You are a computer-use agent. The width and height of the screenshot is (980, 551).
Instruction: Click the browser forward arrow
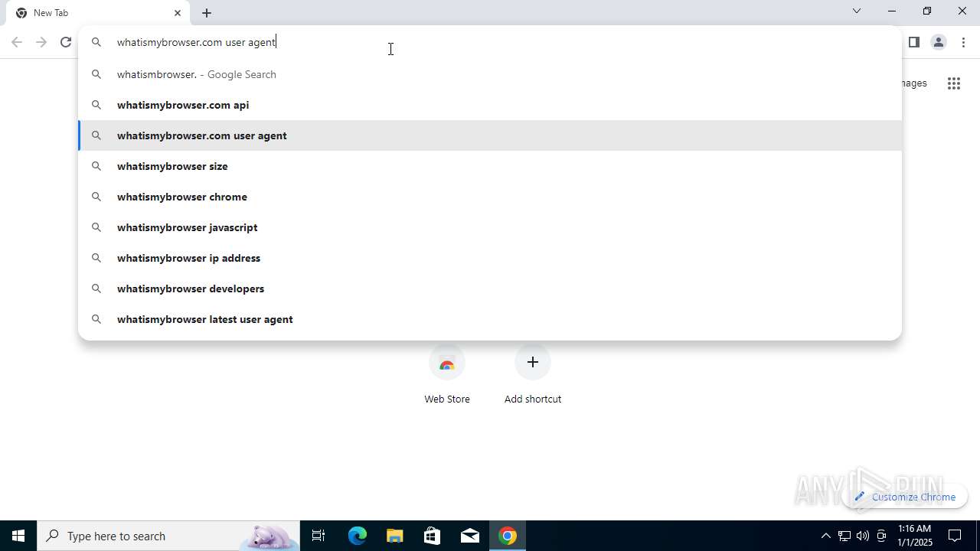[41, 42]
